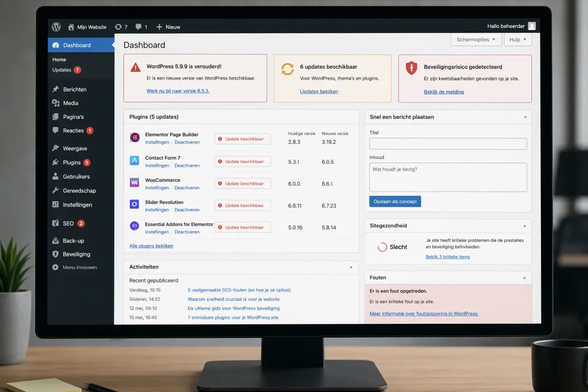The width and height of the screenshot is (588, 392).
Task: Click the Alle plugins bekijken link
Action: point(151,245)
